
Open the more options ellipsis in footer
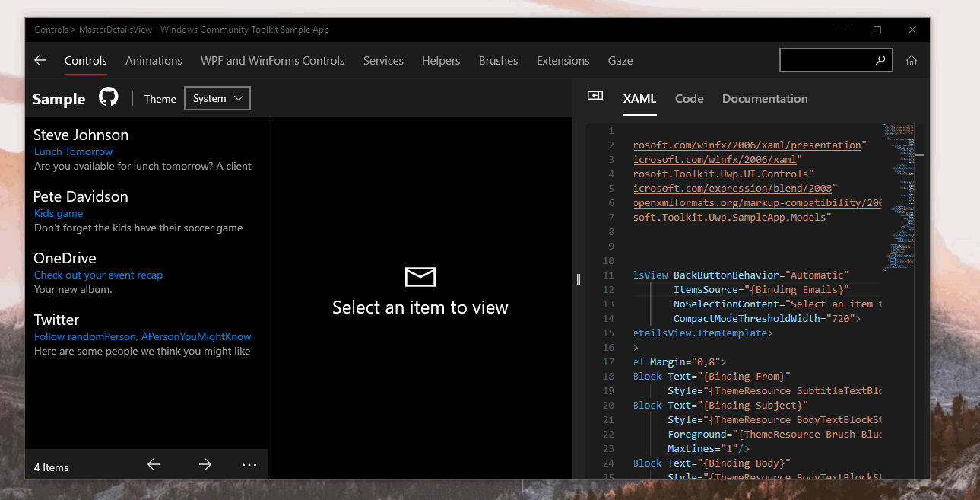249,464
